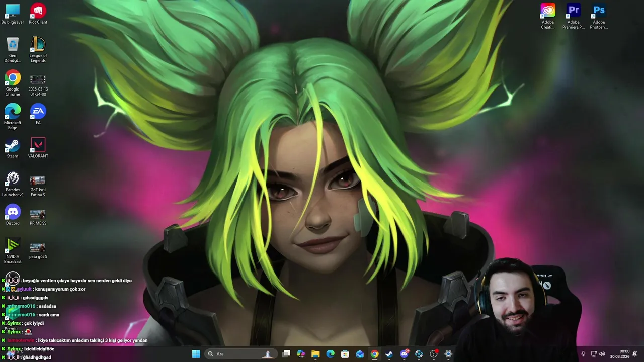644x362 pixels.
Task: Click the Ara taskbar search box
Action: coord(240,354)
